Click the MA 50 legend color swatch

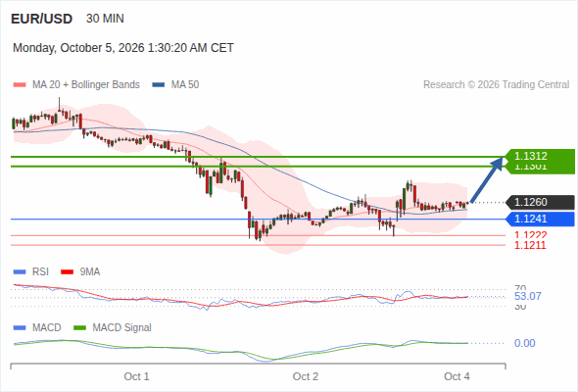pos(159,85)
